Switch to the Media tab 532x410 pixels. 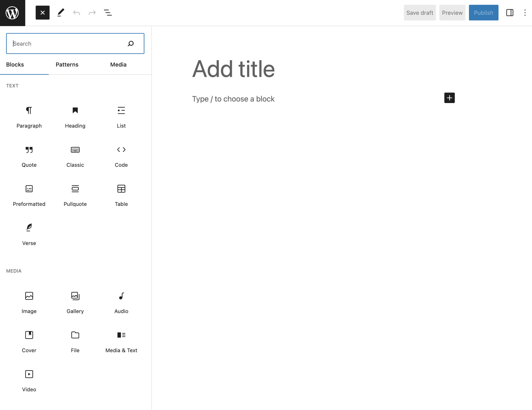(x=118, y=64)
